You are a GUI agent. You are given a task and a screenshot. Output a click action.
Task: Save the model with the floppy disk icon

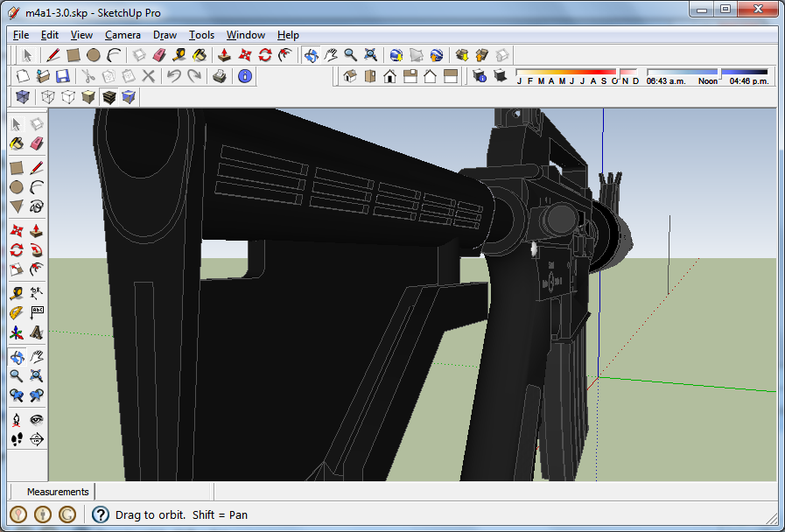click(x=63, y=76)
